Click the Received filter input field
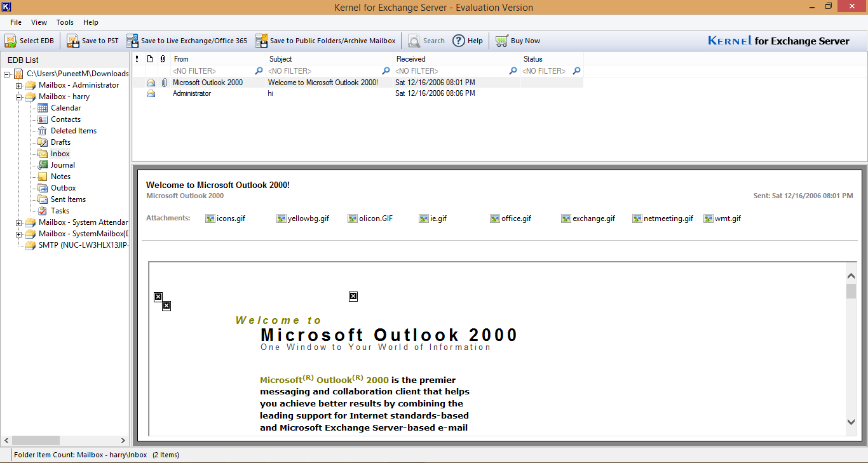 [x=451, y=71]
